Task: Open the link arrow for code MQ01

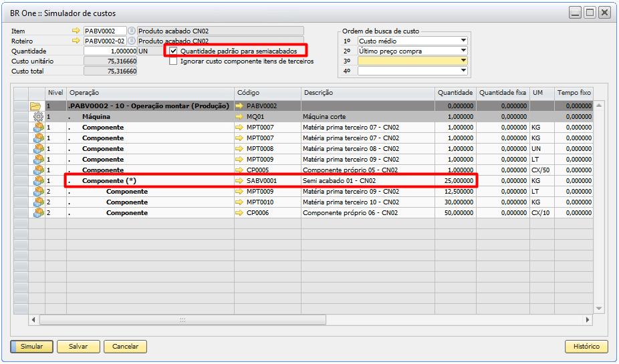Action: [x=240, y=117]
